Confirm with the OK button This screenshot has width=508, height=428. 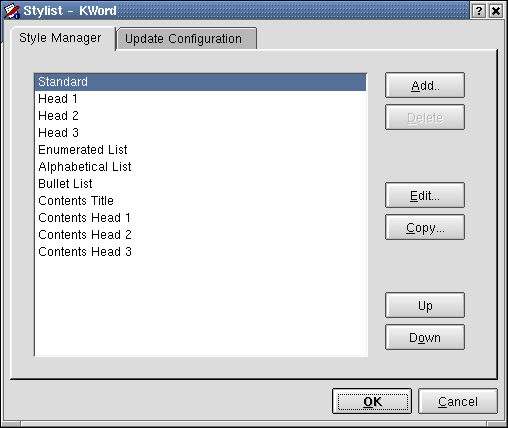372,401
